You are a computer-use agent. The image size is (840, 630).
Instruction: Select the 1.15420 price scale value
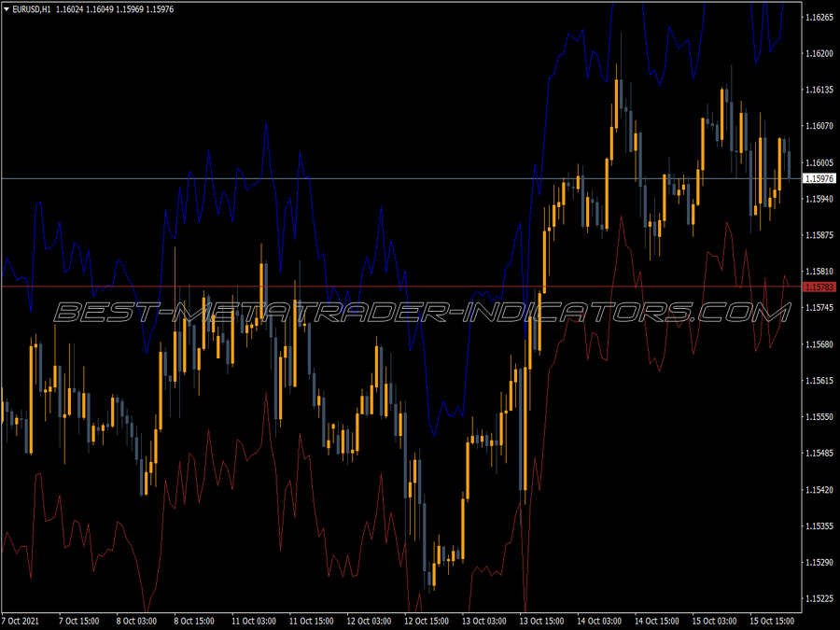(x=819, y=490)
